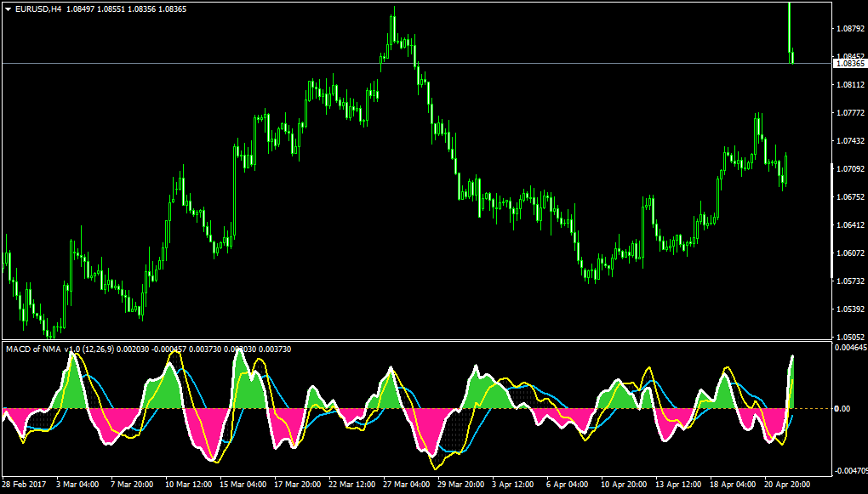Click the 1.08792 price axis label
868x494 pixels.
pos(852,28)
